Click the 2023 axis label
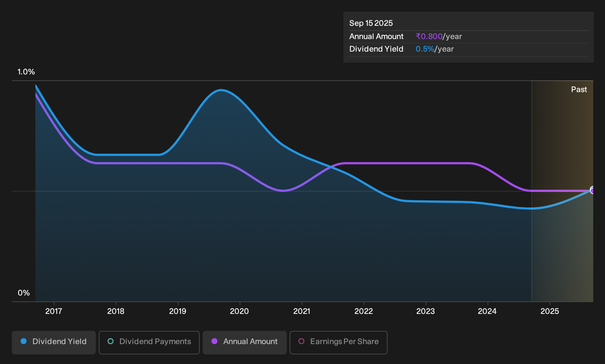This screenshot has height=364, width=605. (x=426, y=311)
